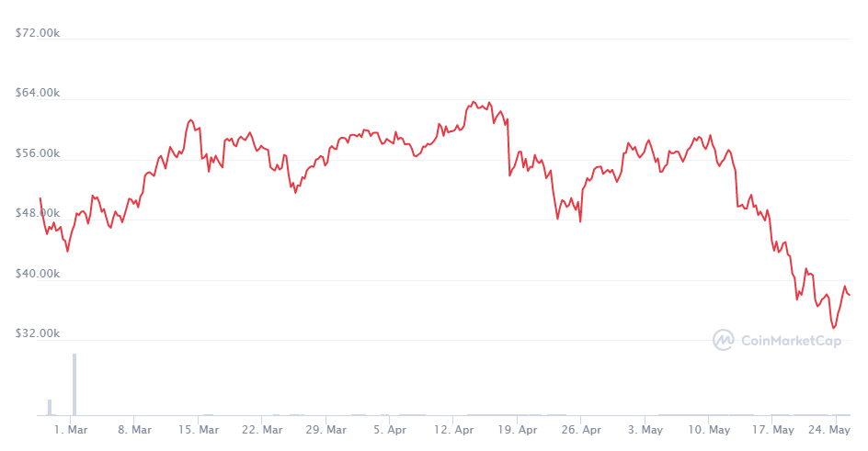Click the short volume bar left of 1. Mar
868x451 pixels.
point(50,407)
